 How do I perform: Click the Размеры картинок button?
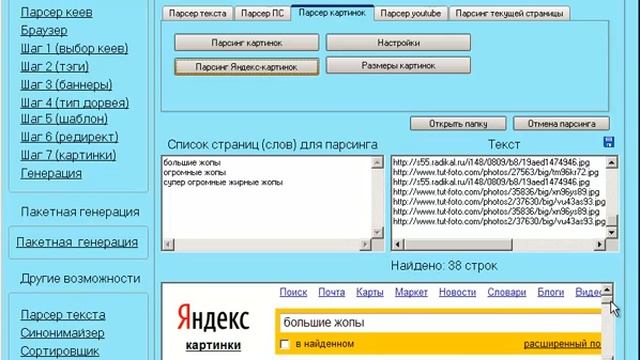[398, 65]
